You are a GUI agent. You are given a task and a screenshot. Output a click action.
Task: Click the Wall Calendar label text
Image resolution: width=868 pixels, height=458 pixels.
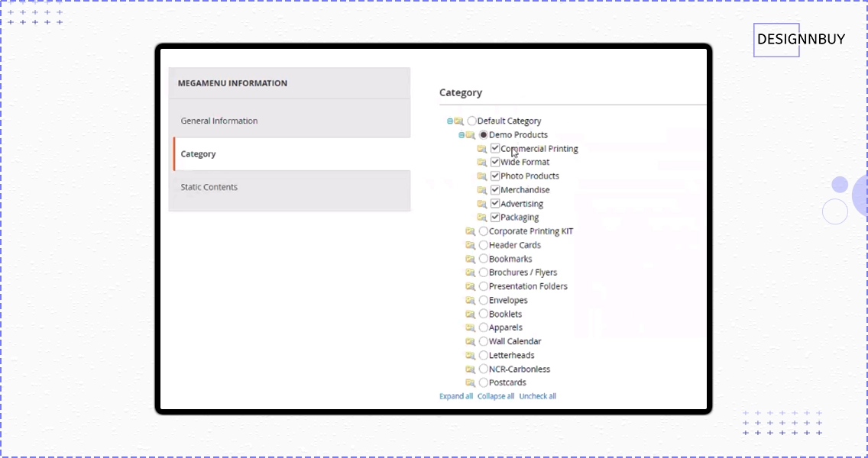coord(515,341)
